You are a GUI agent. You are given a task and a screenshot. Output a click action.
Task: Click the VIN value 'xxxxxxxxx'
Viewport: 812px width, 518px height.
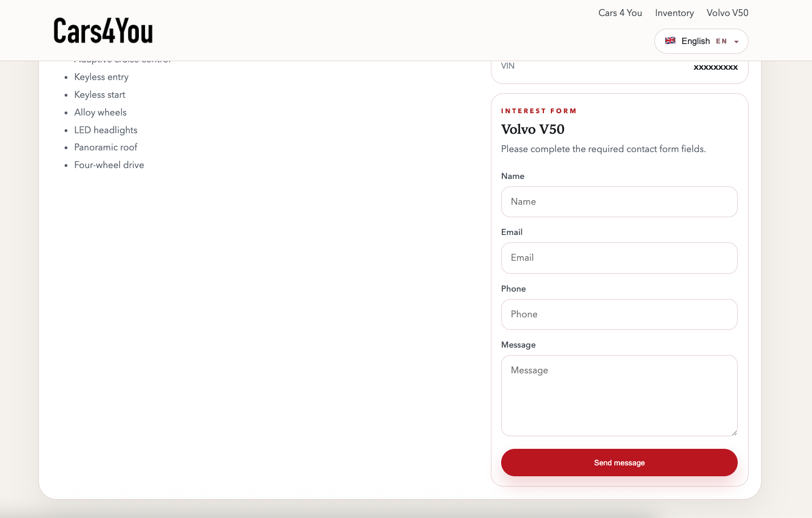pos(715,67)
